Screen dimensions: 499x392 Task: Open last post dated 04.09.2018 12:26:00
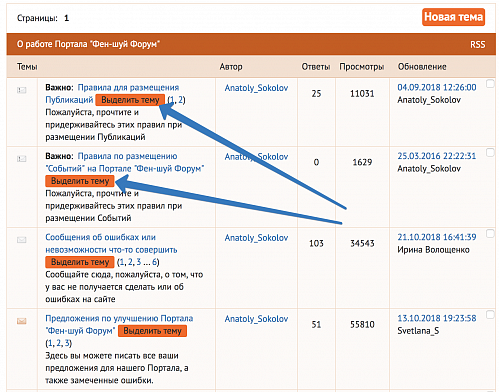coord(437,87)
